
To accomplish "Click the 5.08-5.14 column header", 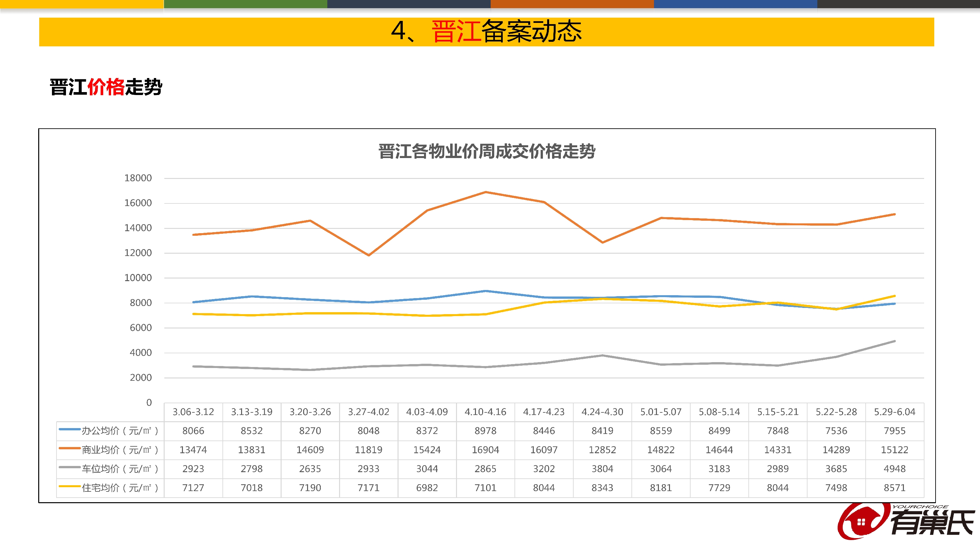I will (x=719, y=412).
